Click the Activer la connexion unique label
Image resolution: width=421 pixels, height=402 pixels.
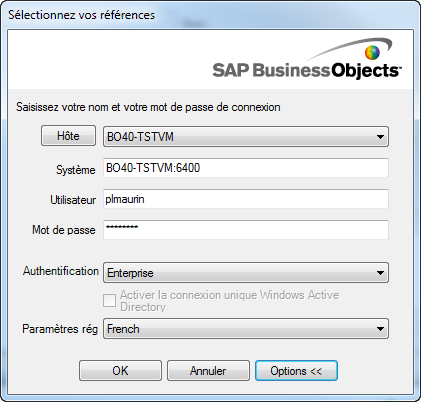[229, 301]
